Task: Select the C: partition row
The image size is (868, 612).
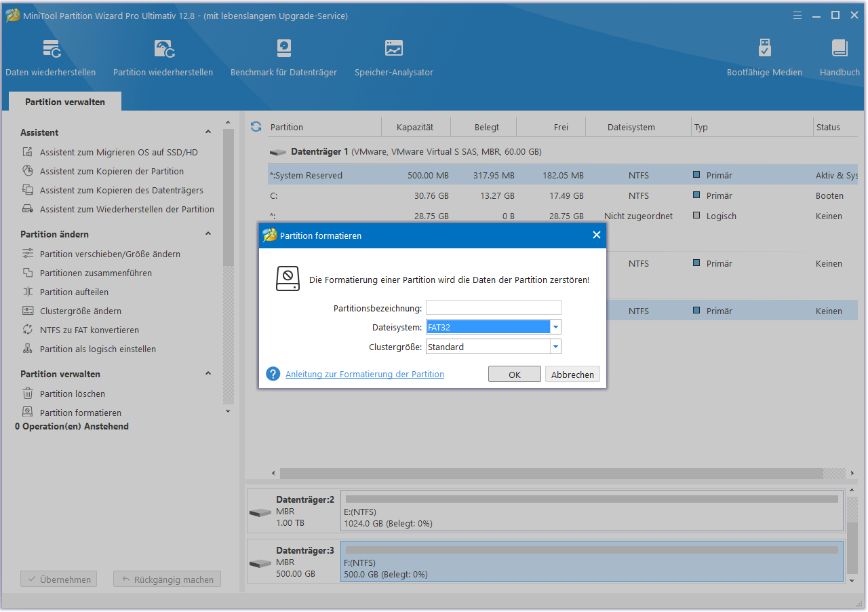Action: point(563,196)
